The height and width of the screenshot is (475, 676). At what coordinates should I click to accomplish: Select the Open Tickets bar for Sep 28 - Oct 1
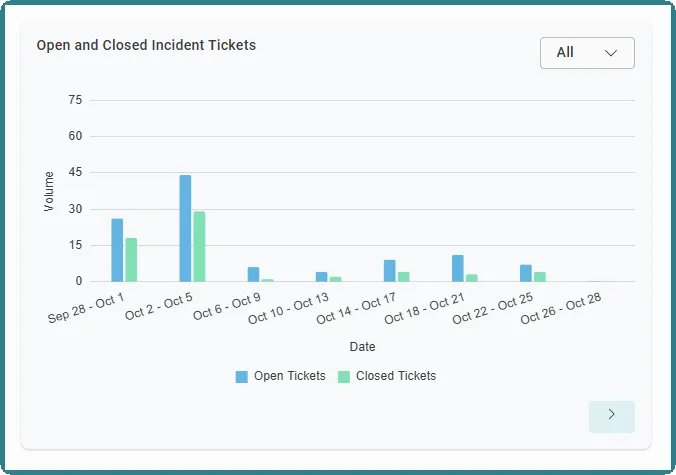click(117, 250)
